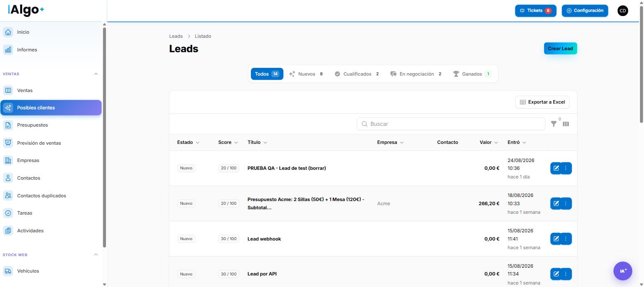Click the Crear Lead button
Screen dimensions: 644x287
(560, 49)
